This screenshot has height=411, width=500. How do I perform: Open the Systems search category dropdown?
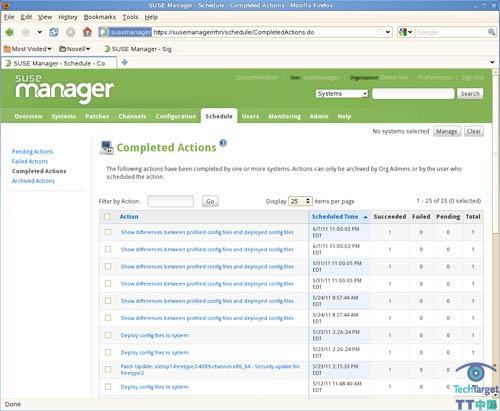[342, 94]
